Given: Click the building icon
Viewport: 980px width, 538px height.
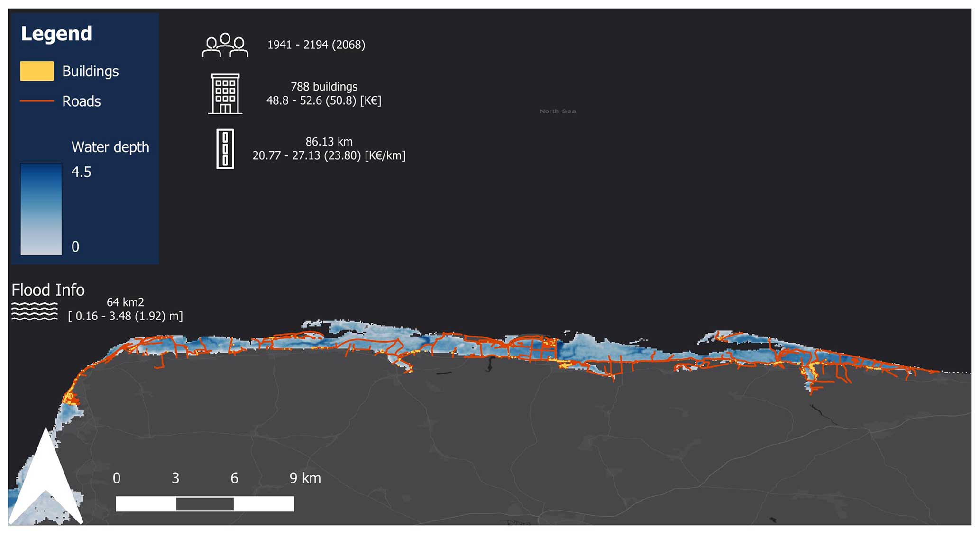Looking at the screenshot, I should (x=225, y=94).
